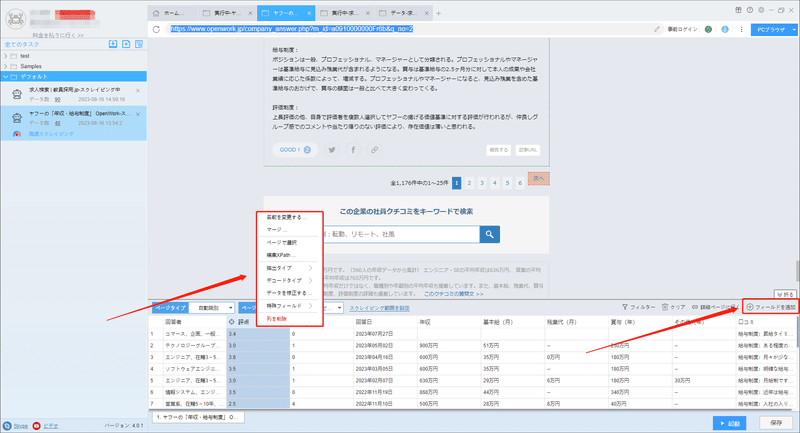Click the high-speed scraping gauge icon
The height and width of the screenshot is (433, 800).
tap(17, 134)
